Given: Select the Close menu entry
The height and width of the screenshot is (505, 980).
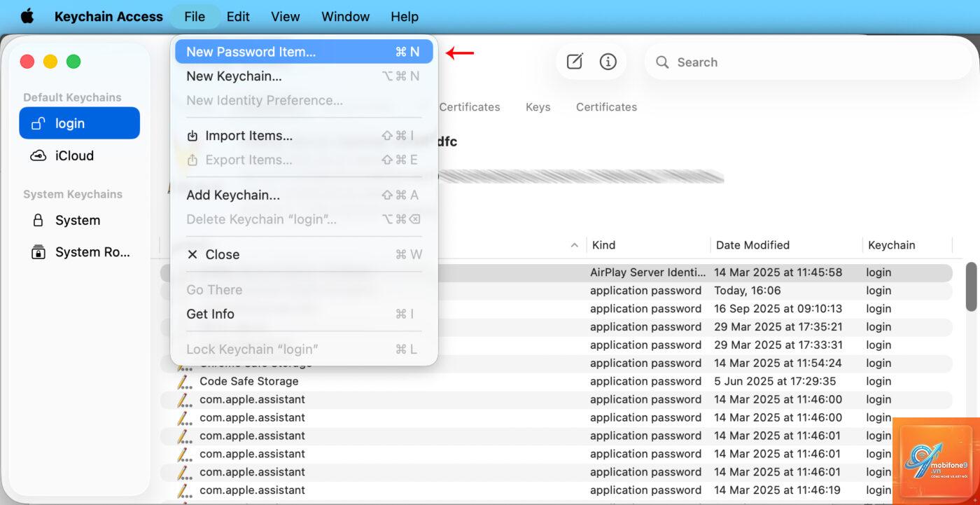Looking at the screenshot, I should [304, 254].
